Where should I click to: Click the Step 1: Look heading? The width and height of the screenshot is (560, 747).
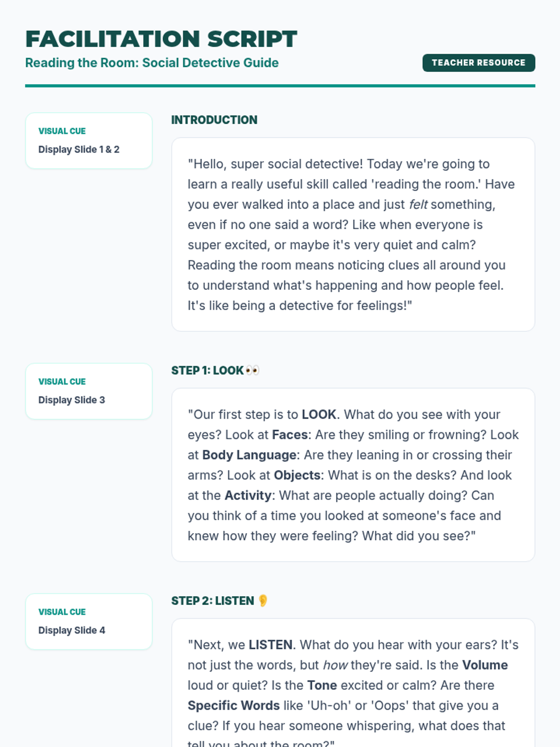pyautogui.click(x=208, y=370)
